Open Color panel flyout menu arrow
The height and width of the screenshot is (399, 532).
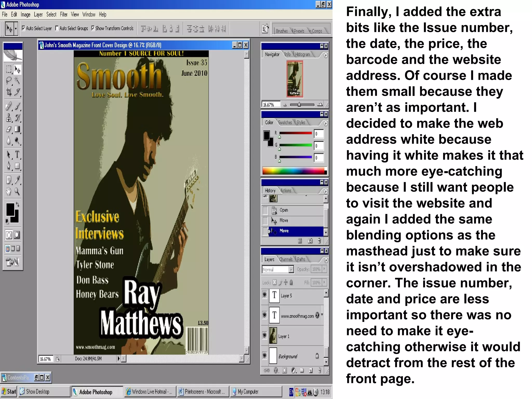pos(326,123)
